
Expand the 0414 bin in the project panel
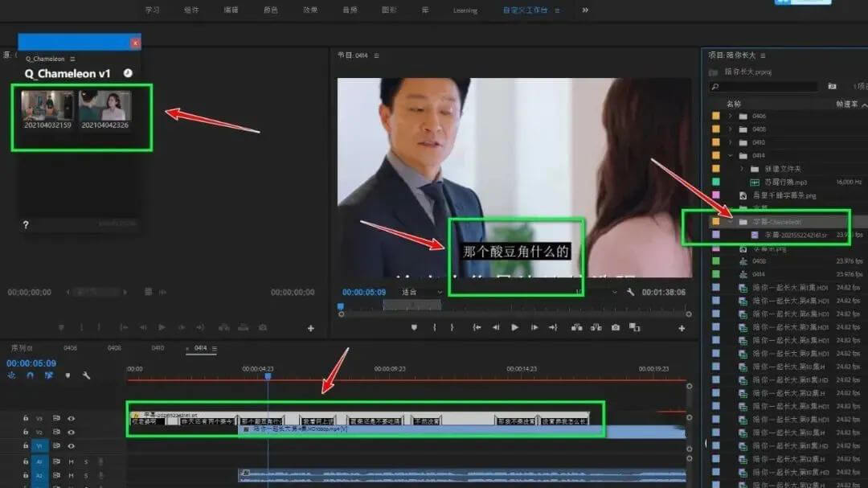[x=731, y=155]
